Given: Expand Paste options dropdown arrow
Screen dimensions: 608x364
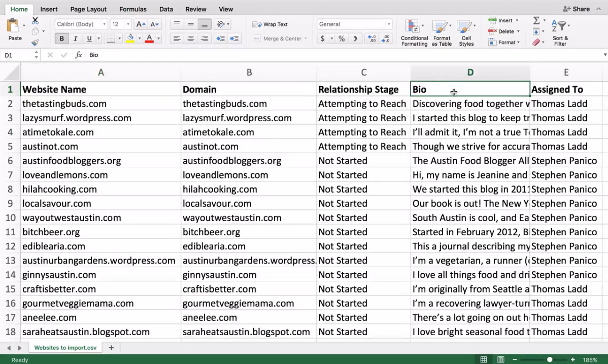Looking at the screenshot, I should tap(24, 25).
